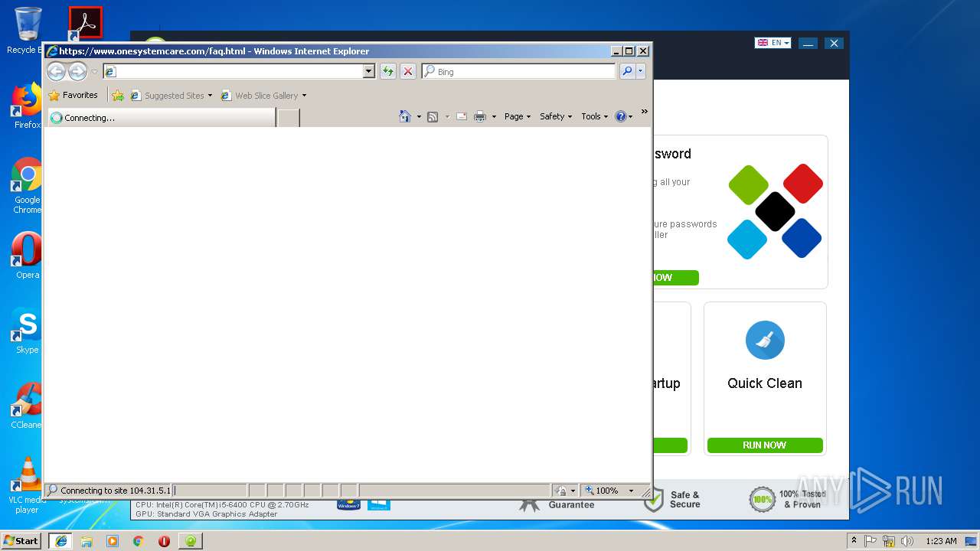Open the Google Chrome desktop shortcut

[27, 185]
